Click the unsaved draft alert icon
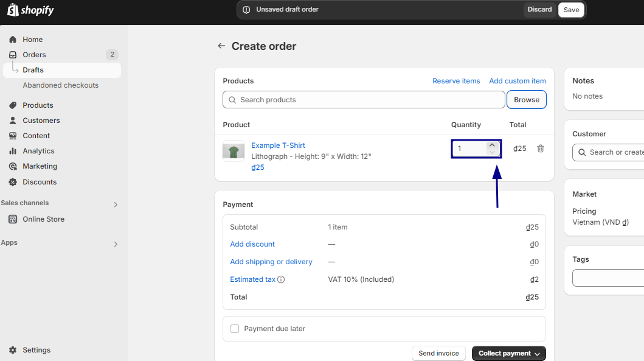This screenshot has height=361, width=644. tap(246, 10)
